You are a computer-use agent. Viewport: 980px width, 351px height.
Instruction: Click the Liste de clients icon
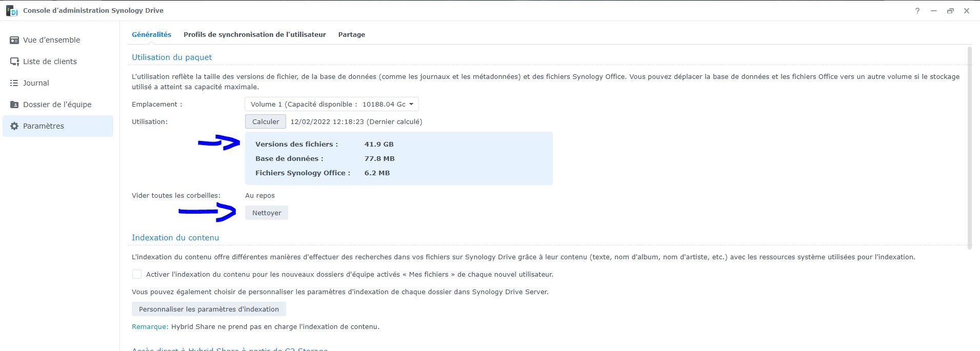[14, 61]
